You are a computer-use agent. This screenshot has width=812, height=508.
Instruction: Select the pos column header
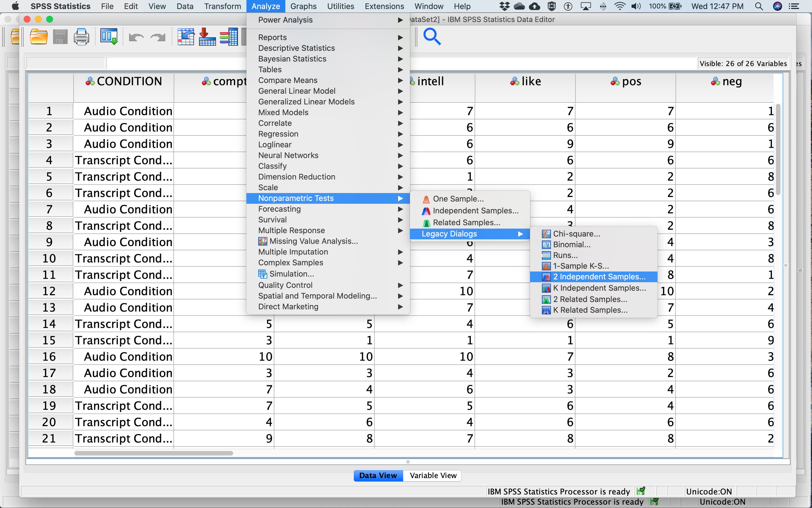[625, 88]
